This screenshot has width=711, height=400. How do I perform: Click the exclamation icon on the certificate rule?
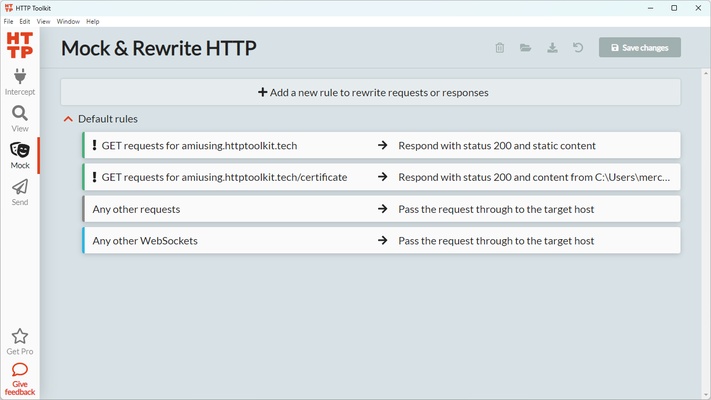tap(94, 177)
